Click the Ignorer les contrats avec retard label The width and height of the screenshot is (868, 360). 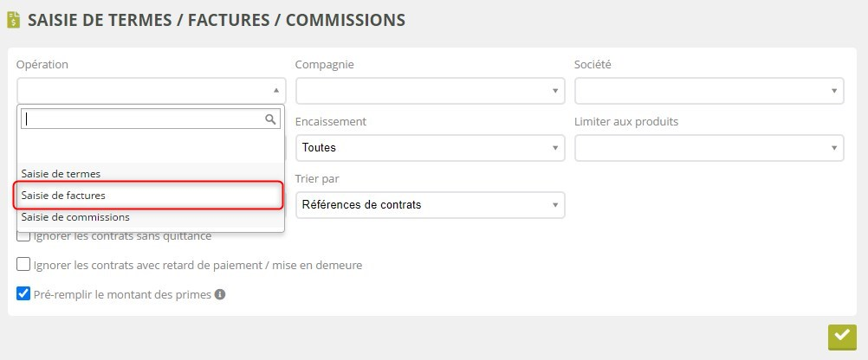point(198,265)
